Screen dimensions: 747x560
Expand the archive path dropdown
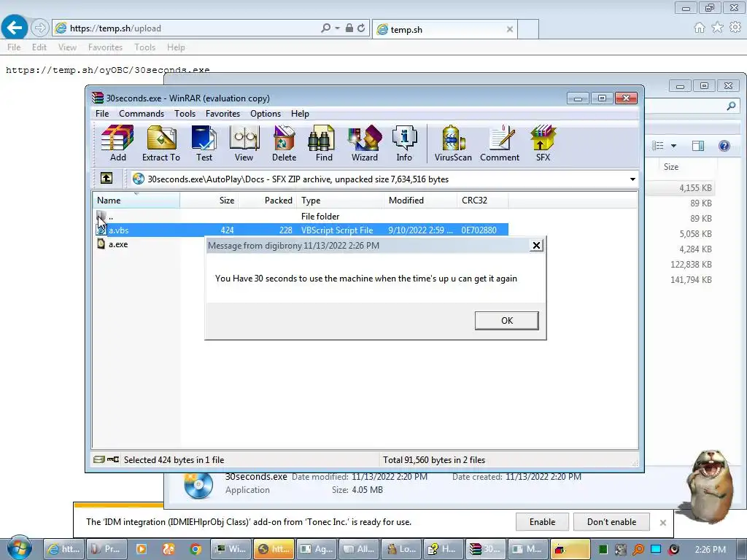point(632,179)
